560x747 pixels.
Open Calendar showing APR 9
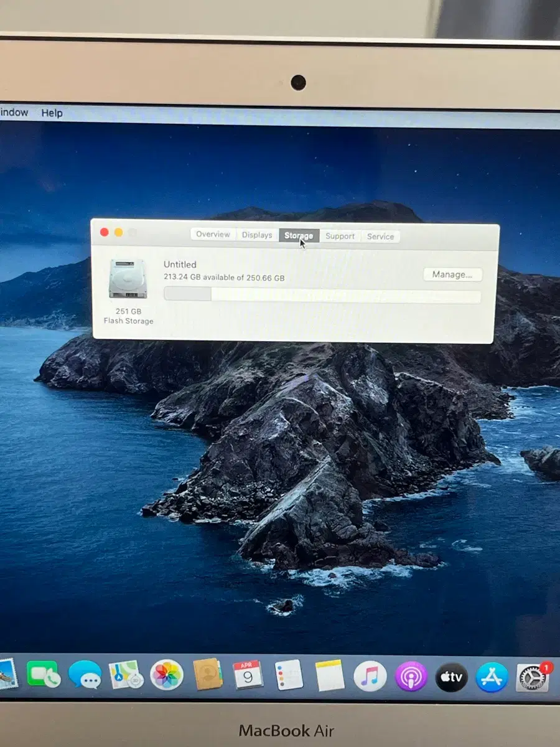(248, 675)
